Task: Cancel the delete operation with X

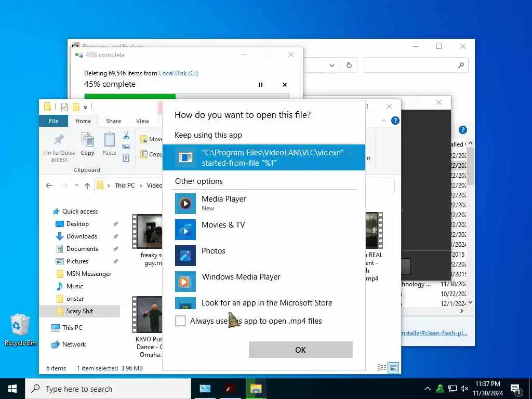Action: click(x=285, y=85)
